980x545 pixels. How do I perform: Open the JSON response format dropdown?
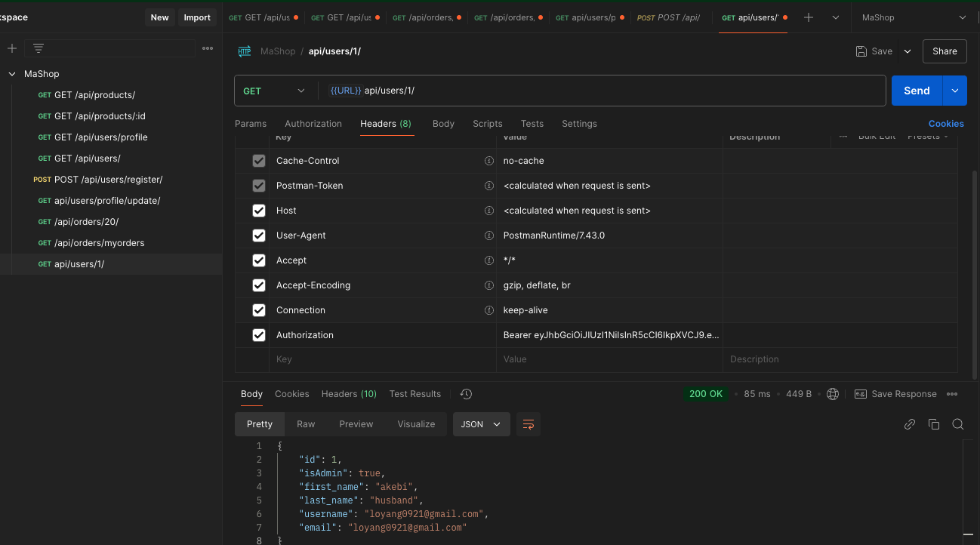tap(481, 424)
